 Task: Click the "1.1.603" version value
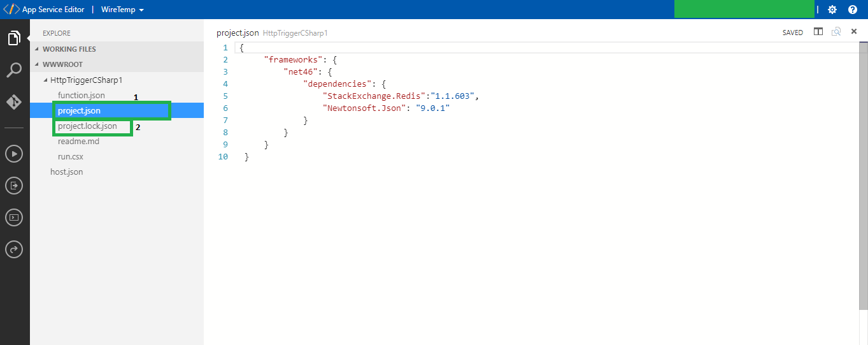tap(452, 96)
